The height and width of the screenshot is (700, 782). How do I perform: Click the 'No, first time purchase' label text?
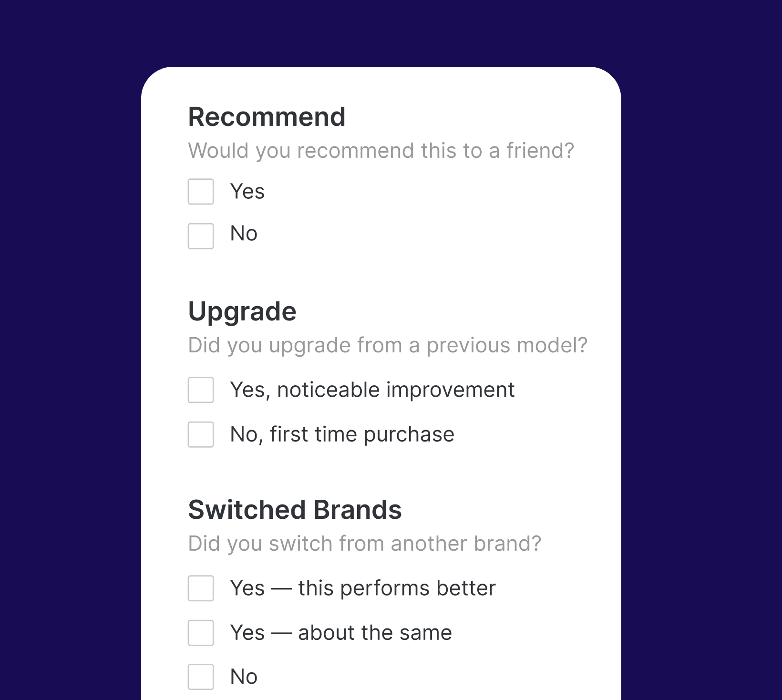click(342, 435)
